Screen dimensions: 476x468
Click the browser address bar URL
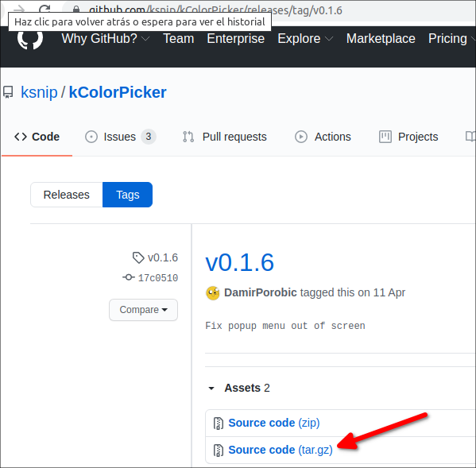coord(215,10)
